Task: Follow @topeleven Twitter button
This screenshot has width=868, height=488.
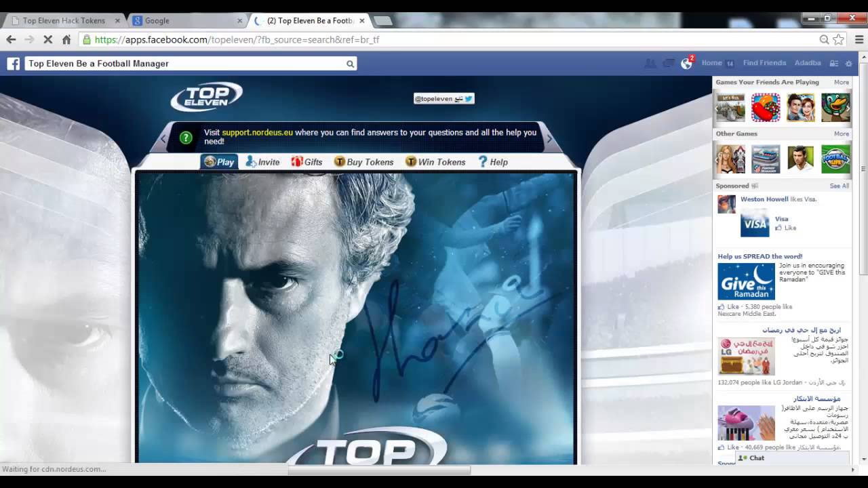Action: pos(444,98)
